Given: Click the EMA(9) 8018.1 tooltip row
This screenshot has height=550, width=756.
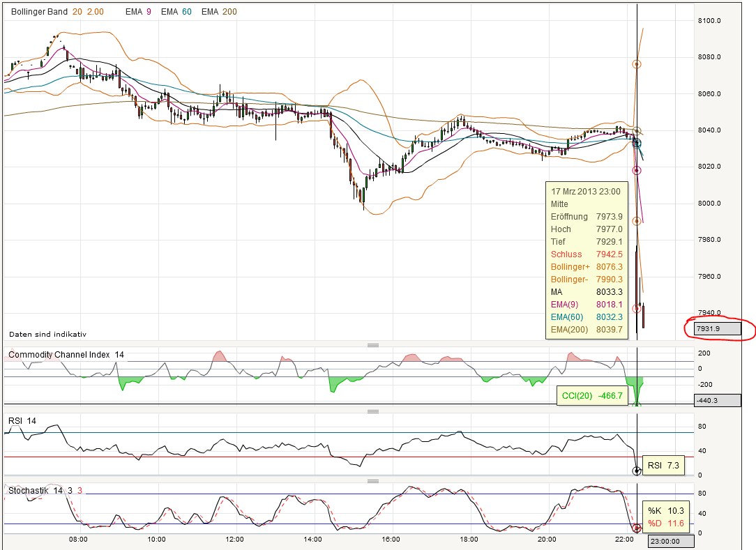Looking at the screenshot, I should (x=587, y=304).
